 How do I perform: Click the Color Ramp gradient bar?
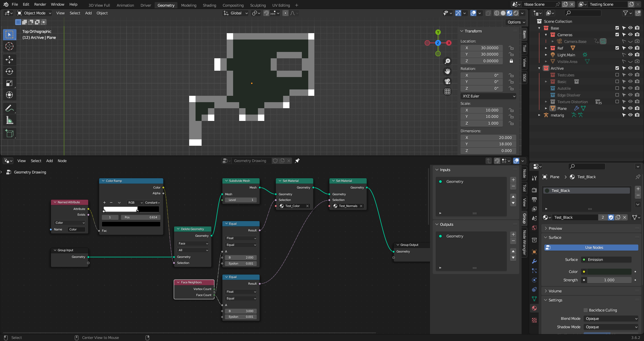pyautogui.click(x=131, y=209)
